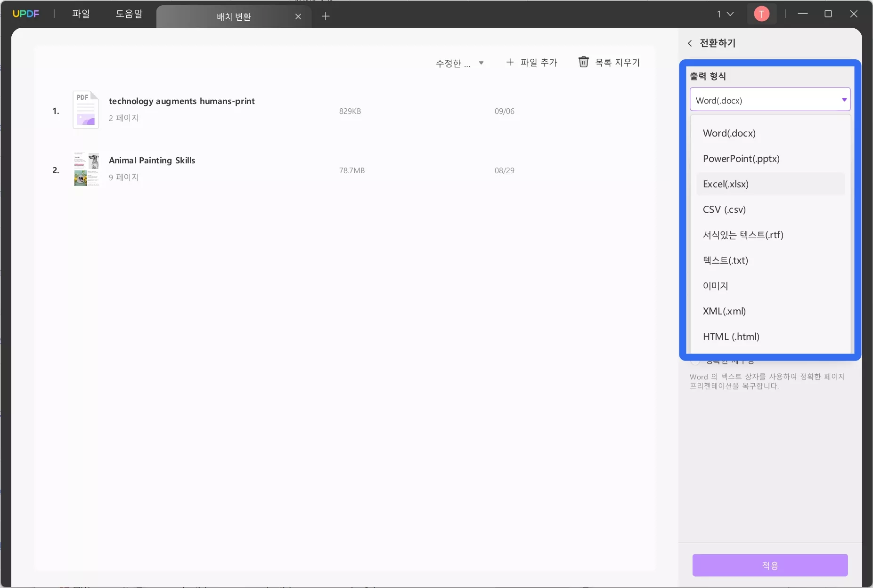Click the 829KB file size

pyautogui.click(x=350, y=112)
